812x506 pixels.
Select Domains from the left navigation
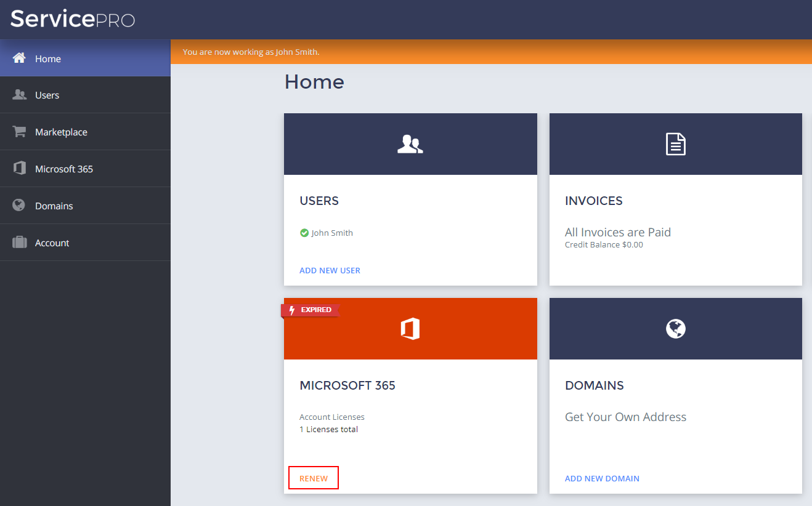54,206
